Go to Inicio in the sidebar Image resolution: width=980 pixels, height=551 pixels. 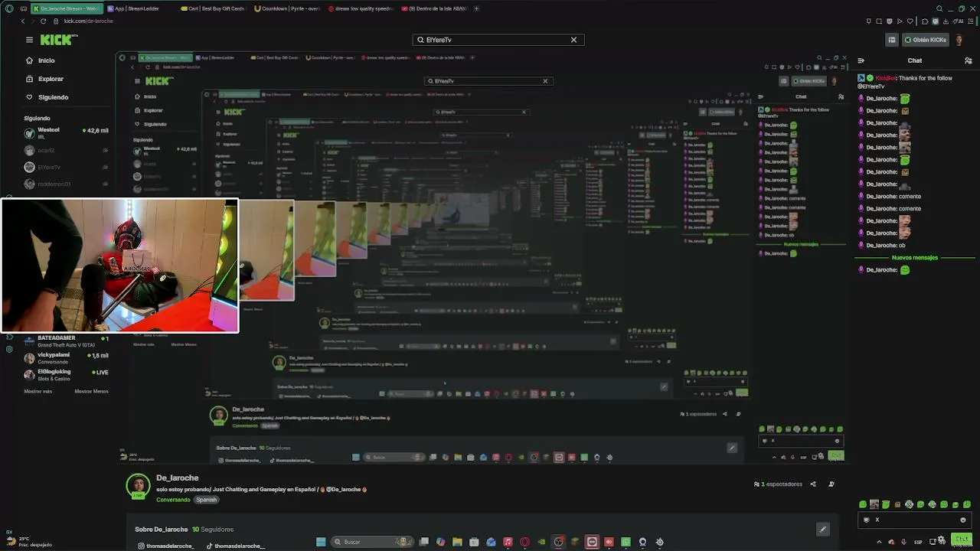coord(47,60)
